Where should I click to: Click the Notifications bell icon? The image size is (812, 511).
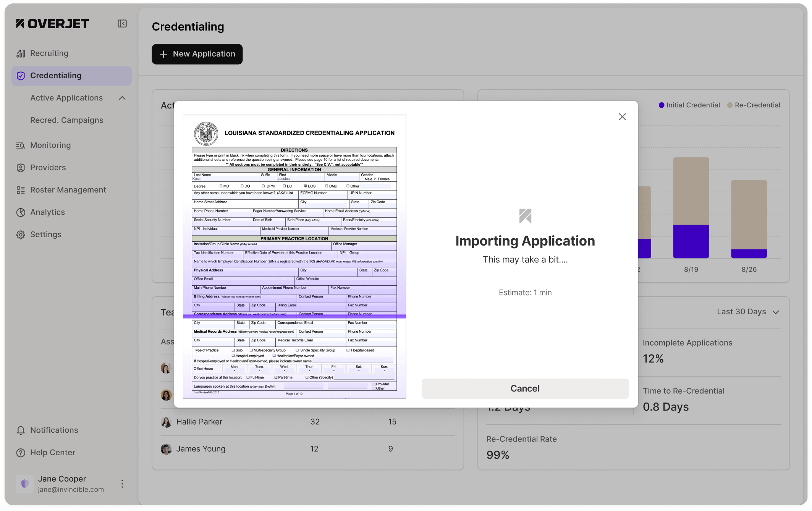pos(21,430)
